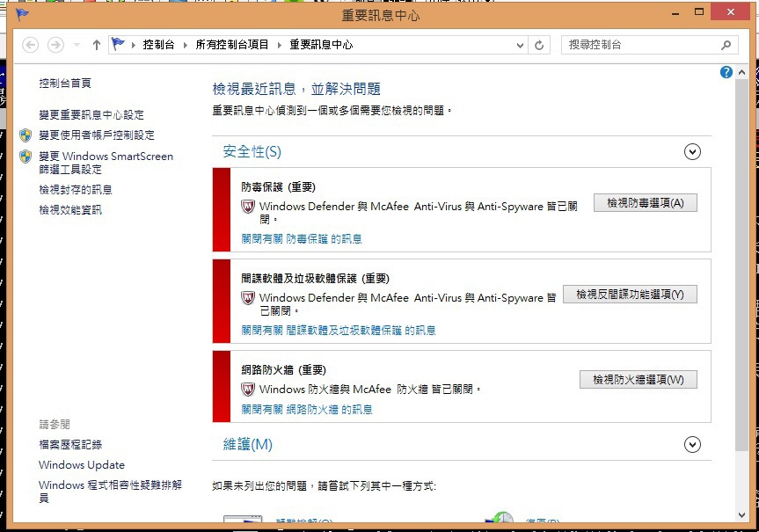Click 檢視防毒選項(A) button

click(x=646, y=203)
